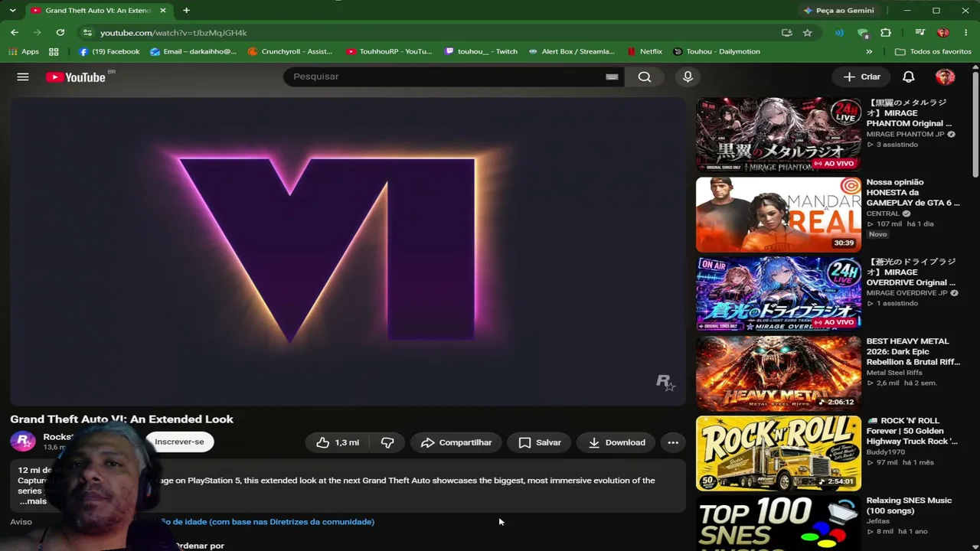
Task: Dislike the video with the thumbs-down
Action: tap(387, 442)
